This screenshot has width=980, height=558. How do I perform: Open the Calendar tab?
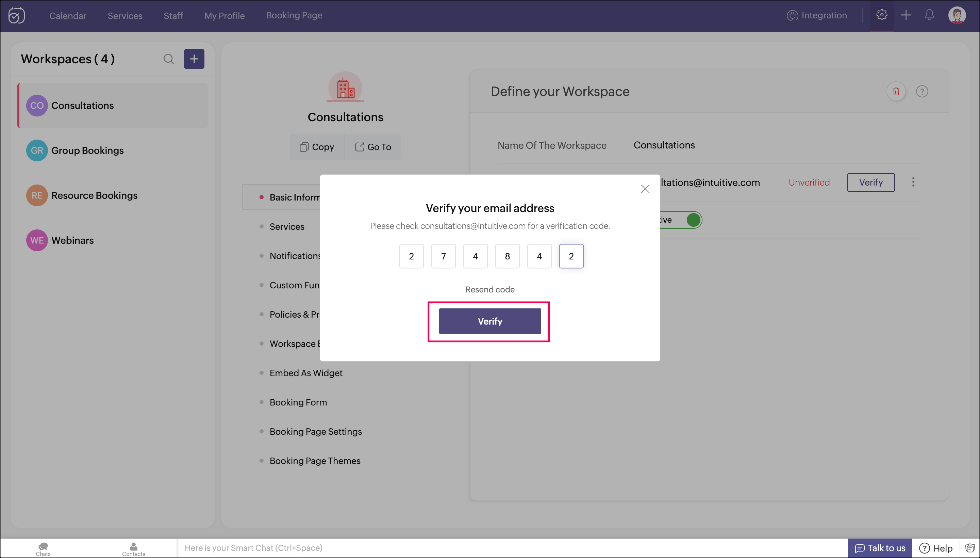(x=68, y=16)
